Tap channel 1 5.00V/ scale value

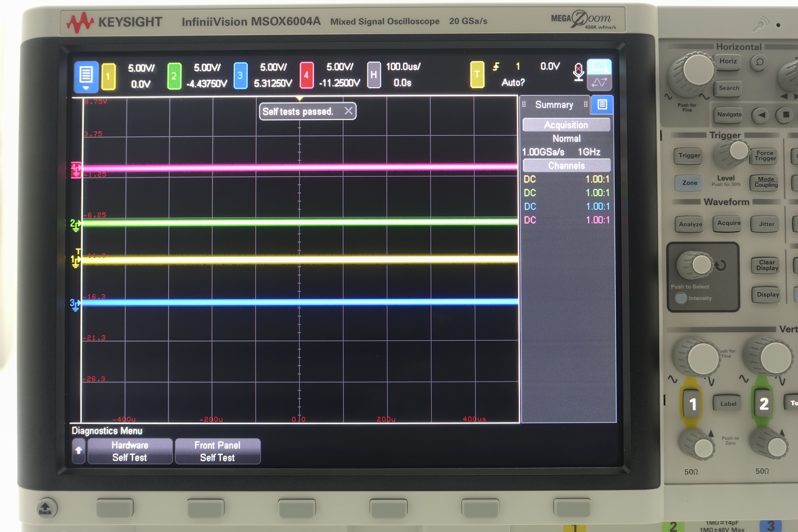point(141,68)
